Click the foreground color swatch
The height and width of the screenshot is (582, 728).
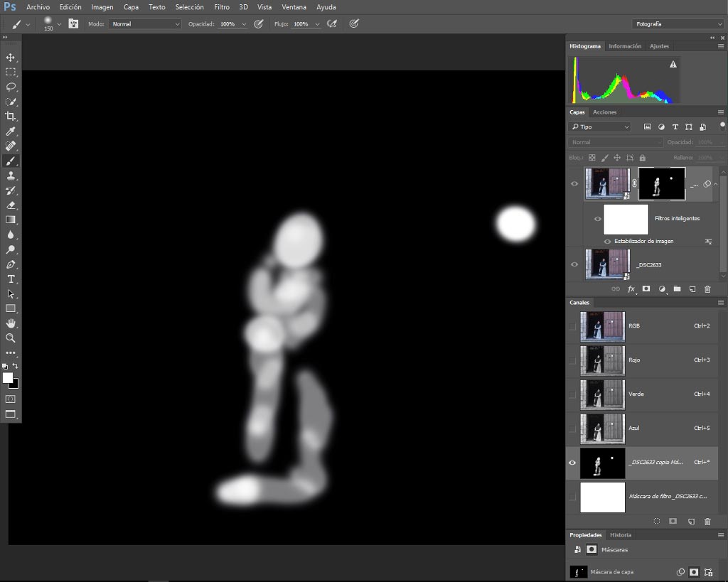7,378
